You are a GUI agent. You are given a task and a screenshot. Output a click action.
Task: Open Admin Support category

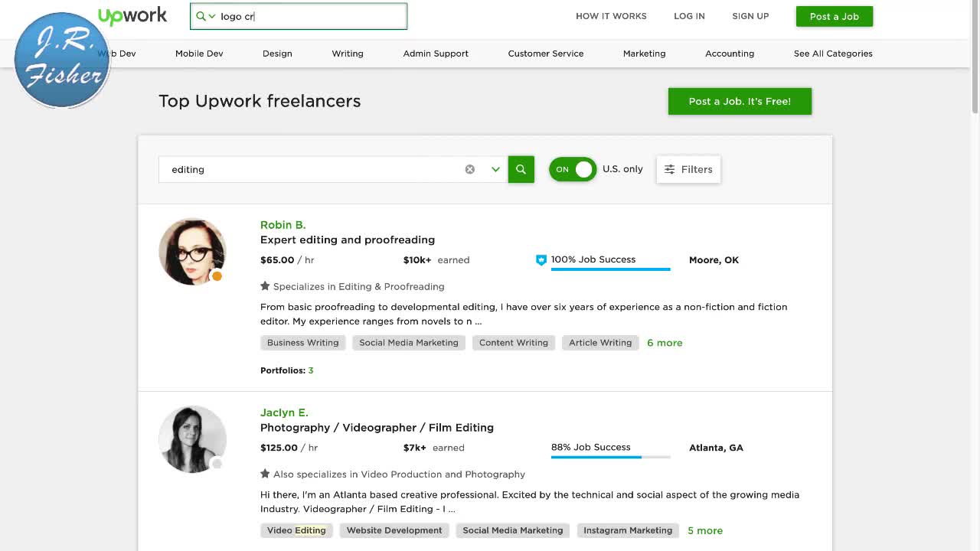[436, 54]
